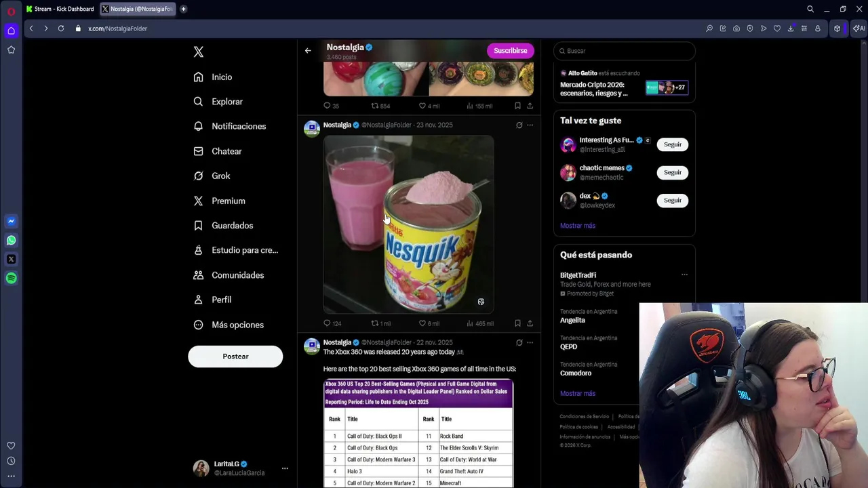Viewport: 868px width, 488px height.
Task: Open Opera sidebar bookmarks star icon
Action: (11, 49)
